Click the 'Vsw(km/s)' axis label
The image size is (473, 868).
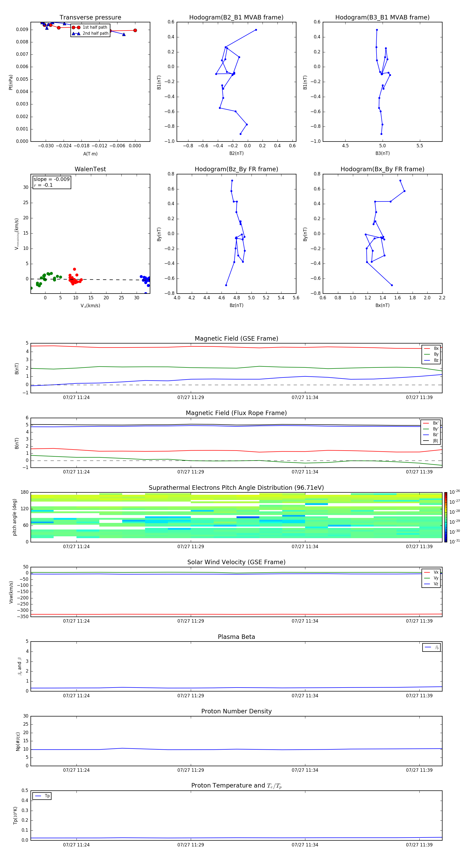coord(11,592)
